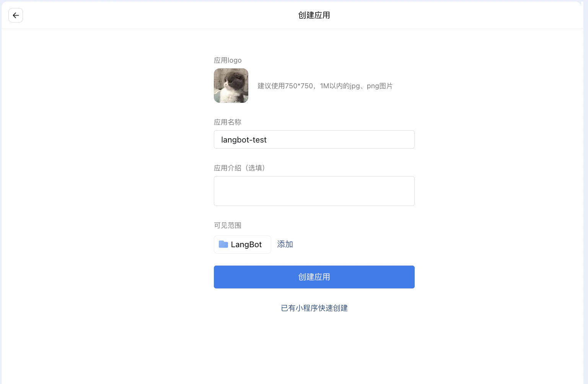Focus the langbot-test name input field

(x=314, y=139)
